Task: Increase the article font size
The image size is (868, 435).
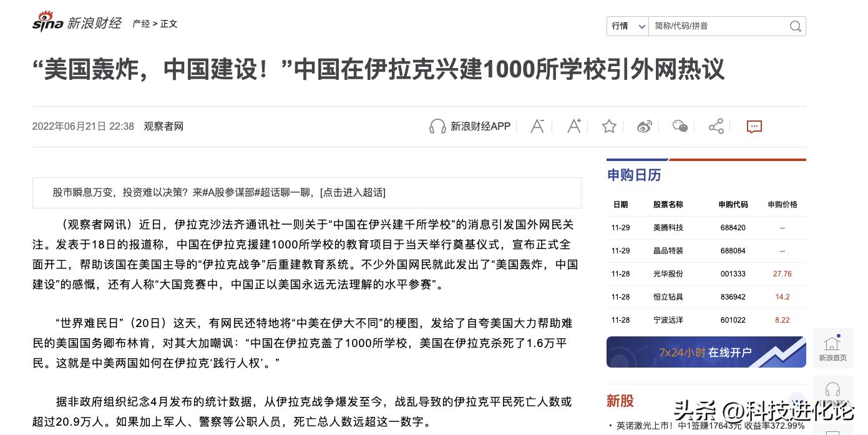Action: coord(573,126)
